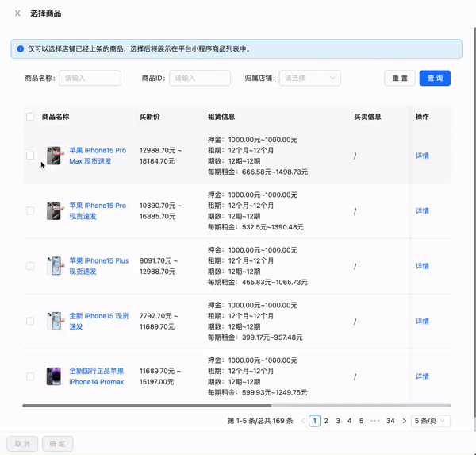Image resolution: width=476 pixels, height=455 pixels.
Task: Click the previous page left arrow
Action: 302,421
